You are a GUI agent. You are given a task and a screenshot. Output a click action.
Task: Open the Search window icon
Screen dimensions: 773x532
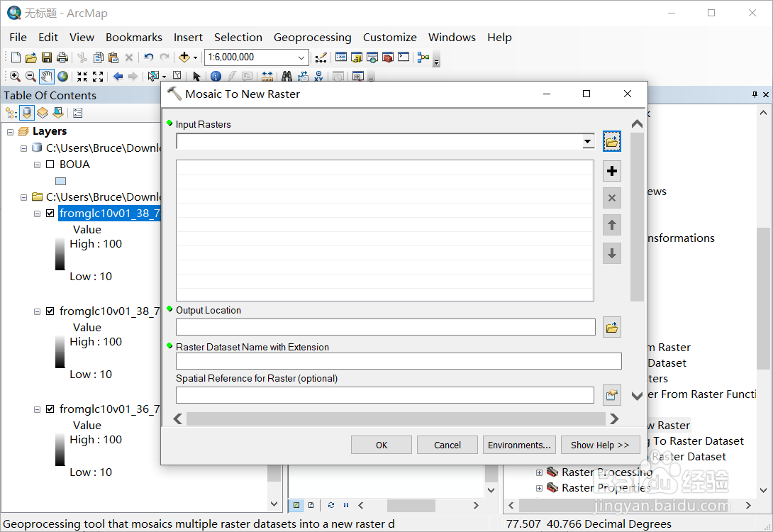point(372,57)
